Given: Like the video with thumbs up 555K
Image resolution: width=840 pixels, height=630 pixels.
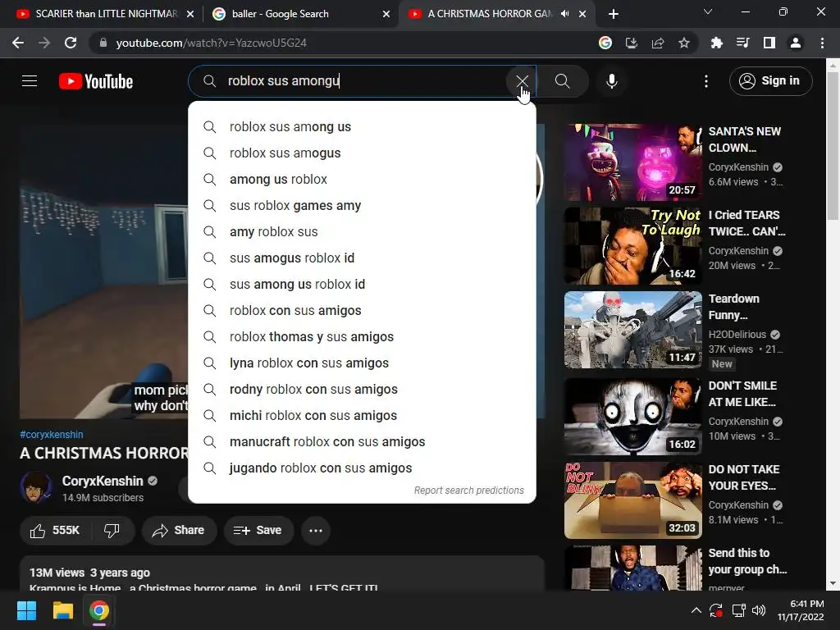Looking at the screenshot, I should click(55, 531).
